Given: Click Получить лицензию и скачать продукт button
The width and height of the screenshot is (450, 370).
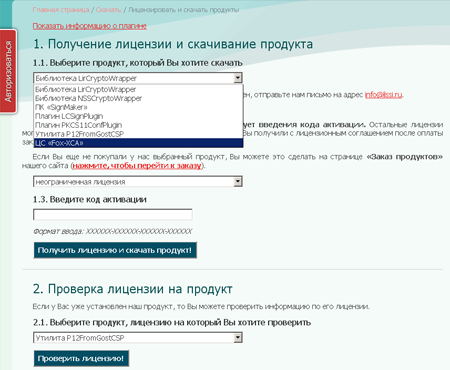Looking at the screenshot, I should click(x=115, y=250).
